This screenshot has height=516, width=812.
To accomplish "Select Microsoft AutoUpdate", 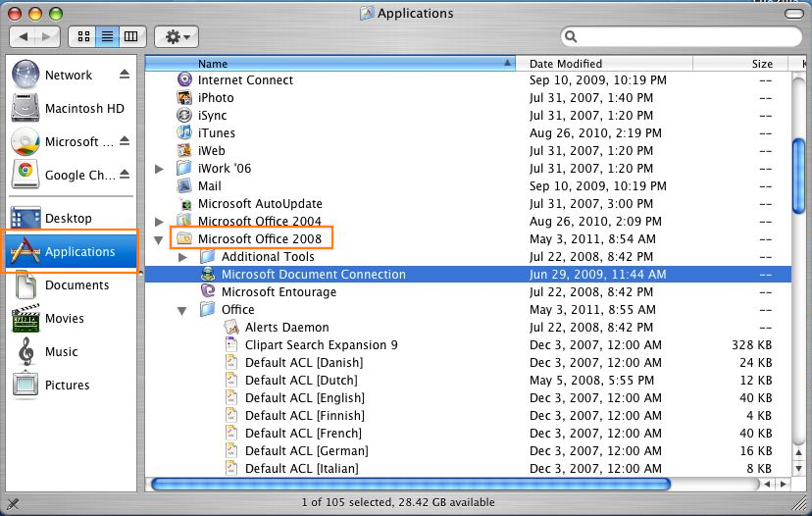I will (x=249, y=203).
